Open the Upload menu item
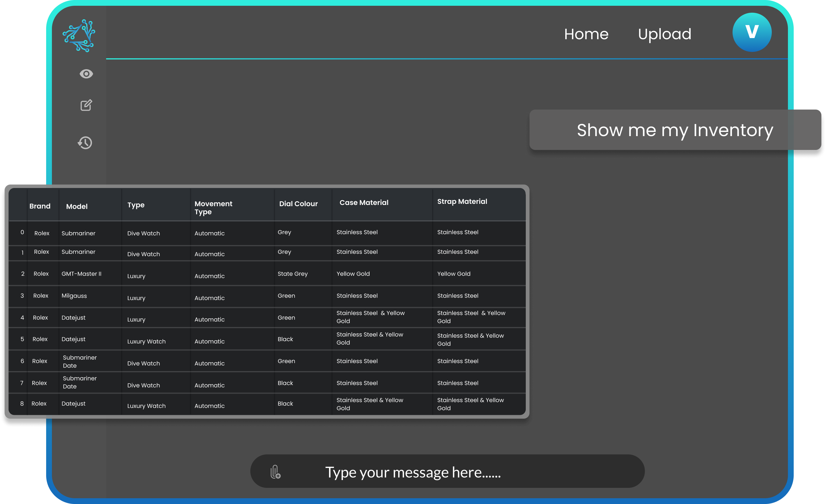Viewport: 826px width, 504px height. point(664,34)
